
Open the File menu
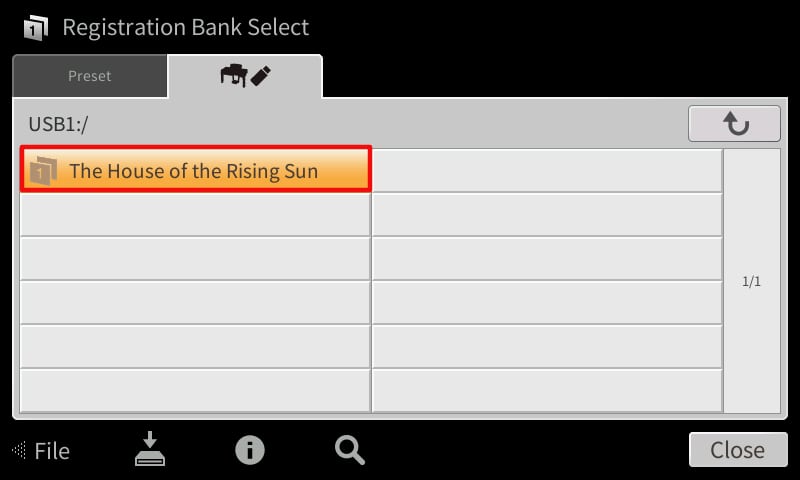pos(51,451)
